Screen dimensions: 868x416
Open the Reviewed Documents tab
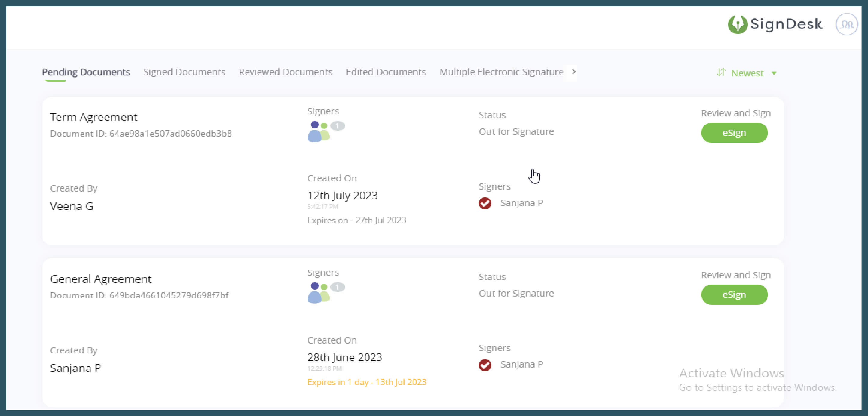(286, 72)
